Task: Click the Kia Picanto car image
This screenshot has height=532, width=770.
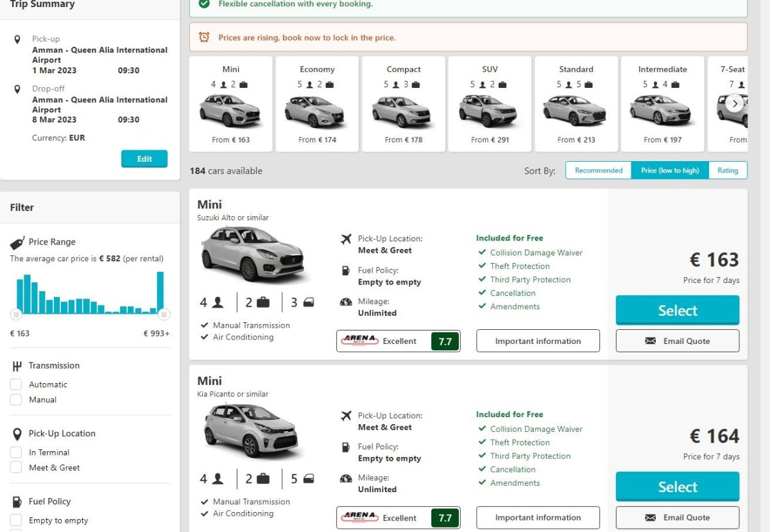Action: (251, 429)
